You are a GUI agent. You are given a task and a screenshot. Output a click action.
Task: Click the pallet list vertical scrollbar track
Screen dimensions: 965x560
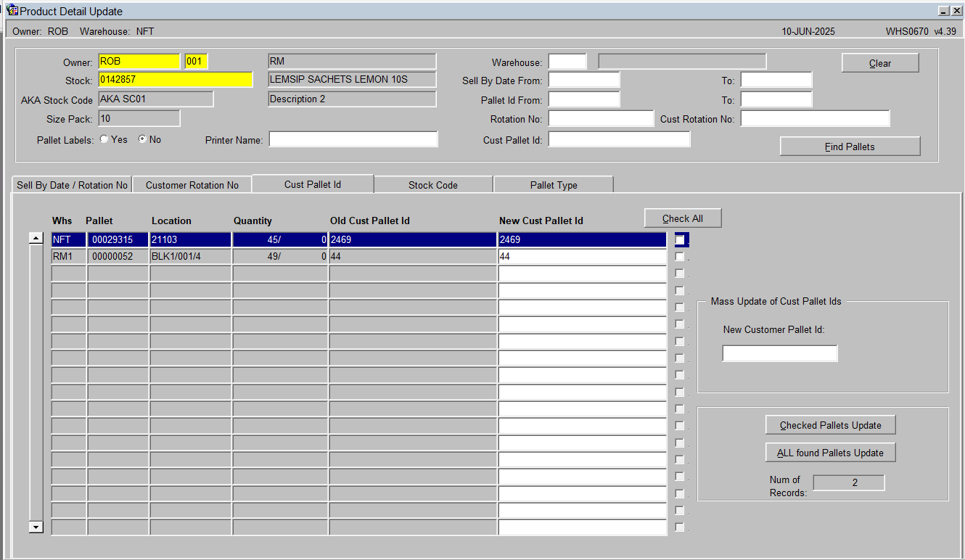click(x=36, y=382)
